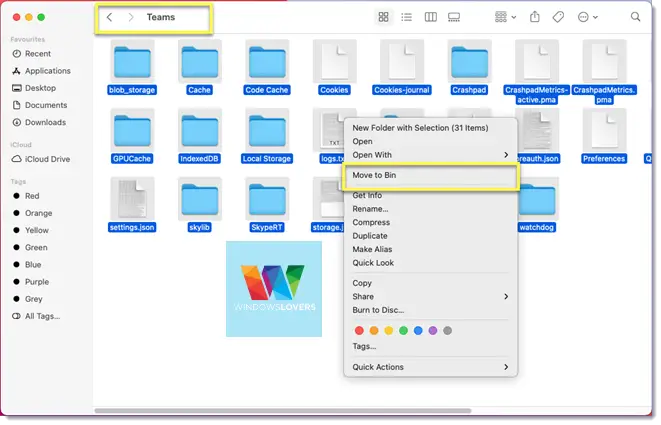Select the CrashpadMetrics-active.pma file icon
Image resolution: width=661 pixels, height=425 pixels.
[537, 62]
